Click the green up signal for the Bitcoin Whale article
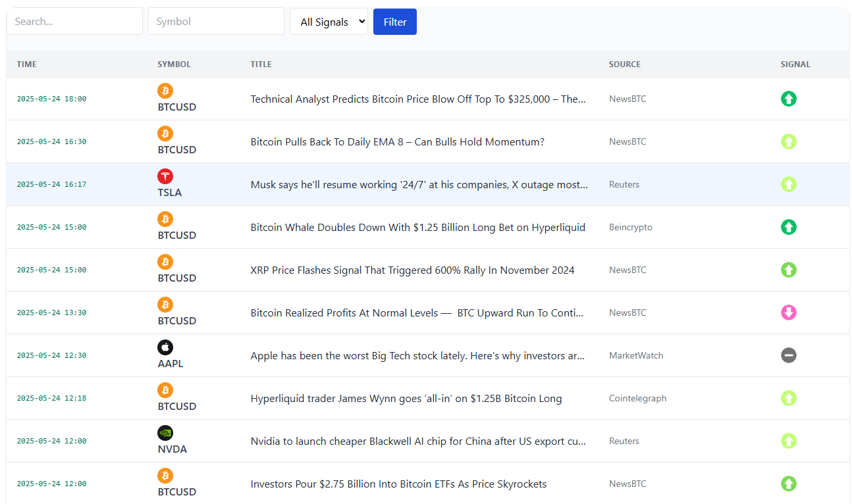This screenshot has height=504, width=852. pyautogui.click(x=789, y=227)
